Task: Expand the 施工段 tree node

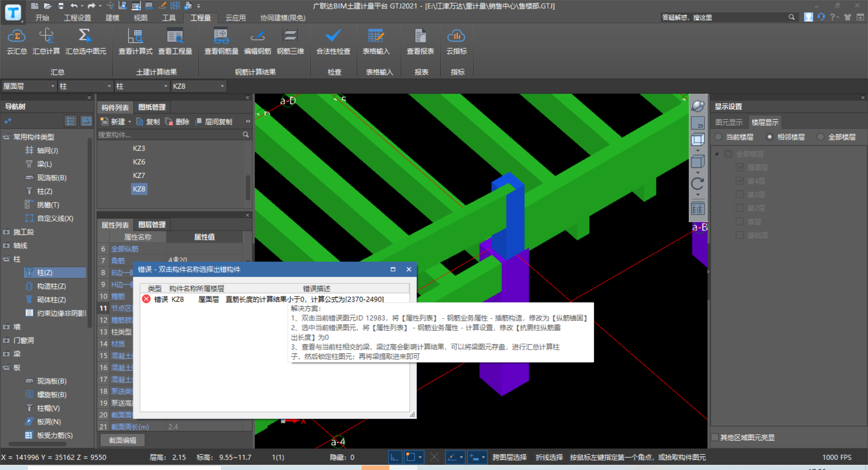Action: [x=6, y=232]
